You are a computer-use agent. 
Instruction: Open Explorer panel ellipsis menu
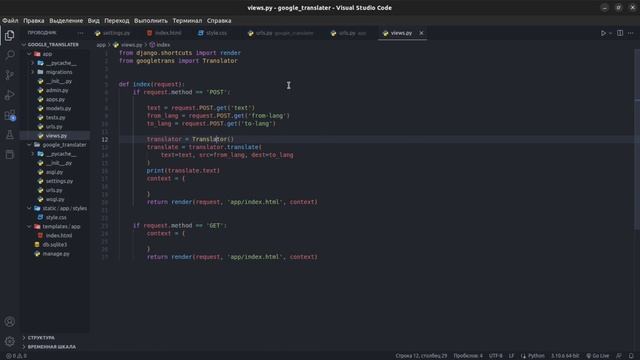tap(80, 33)
